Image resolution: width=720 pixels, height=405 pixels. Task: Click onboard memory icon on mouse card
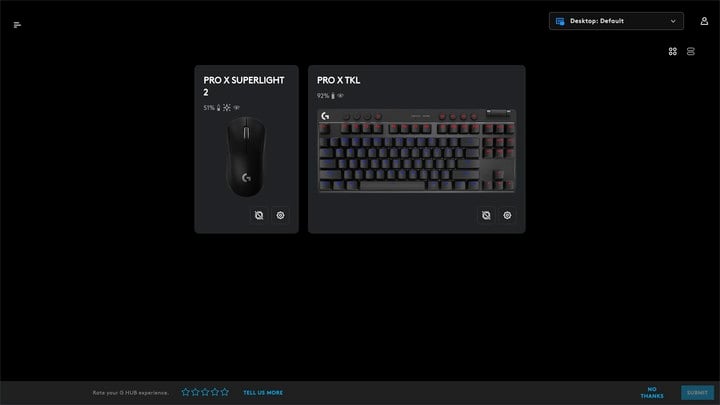tap(259, 215)
